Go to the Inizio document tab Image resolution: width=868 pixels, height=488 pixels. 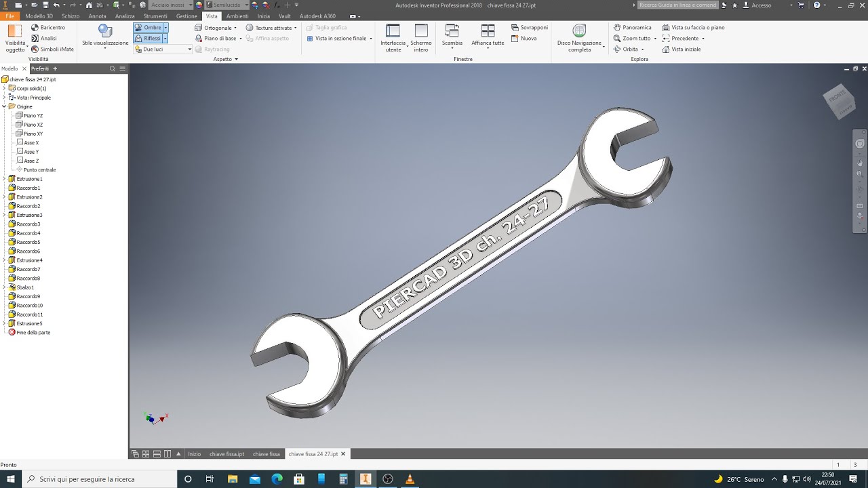(195, 454)
